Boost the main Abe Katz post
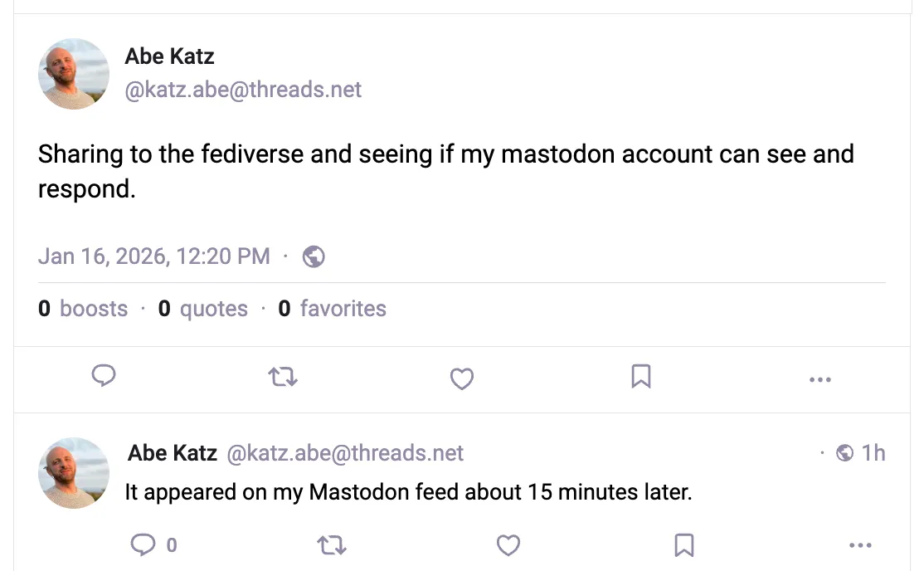The height and width of the screenshot is (571, 924). (283, 378)
